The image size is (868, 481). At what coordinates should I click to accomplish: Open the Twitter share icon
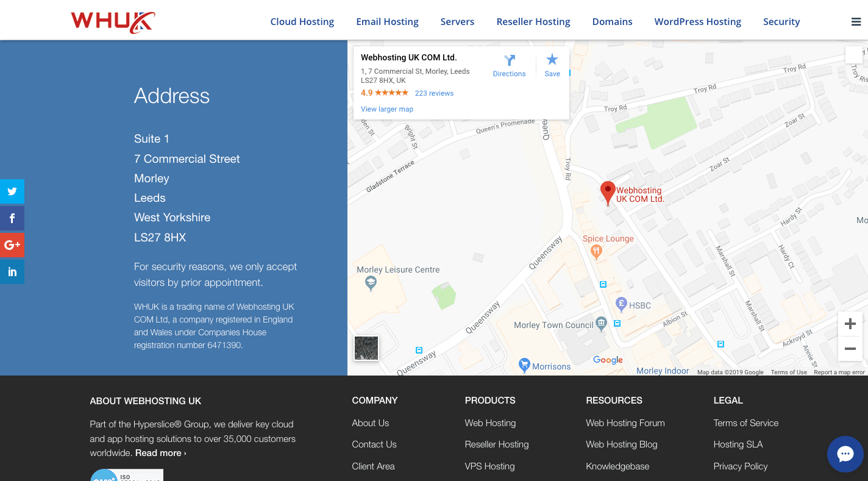coord(12,191)
